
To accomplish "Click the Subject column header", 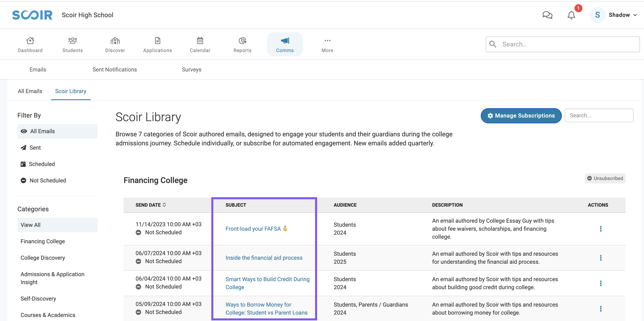I will 236,205.
